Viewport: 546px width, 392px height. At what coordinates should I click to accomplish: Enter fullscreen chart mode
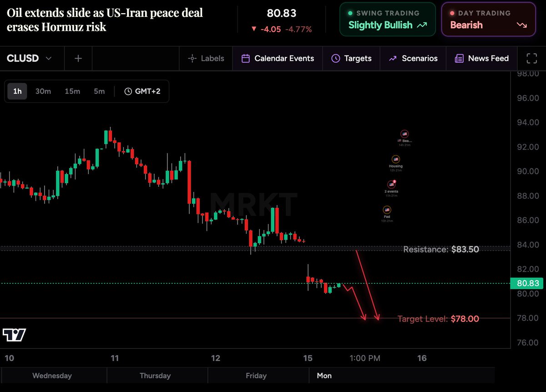531,58
